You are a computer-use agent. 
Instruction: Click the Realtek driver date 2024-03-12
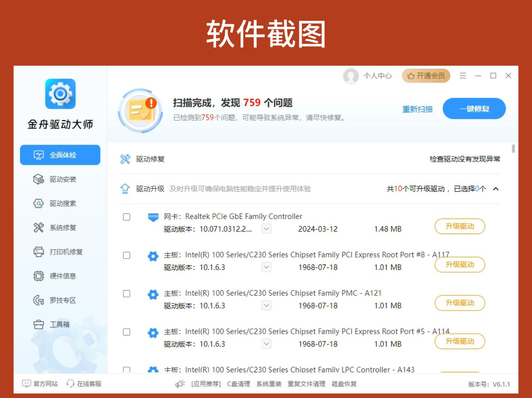tap(318, 229)
